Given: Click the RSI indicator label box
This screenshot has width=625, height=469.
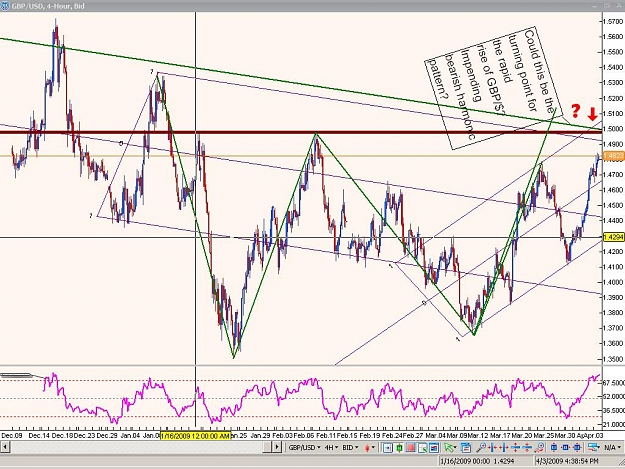Looking at the screenshot, I should coord(16,375).
